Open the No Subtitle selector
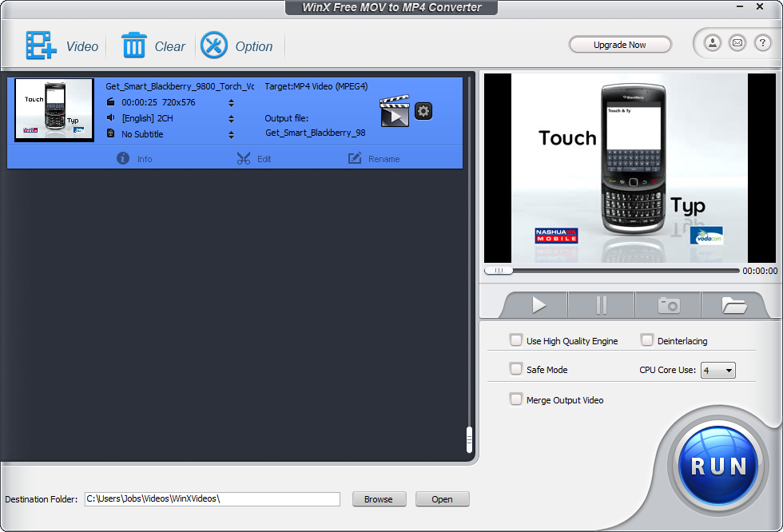The width and height of the screenshot is (783, 532). pos(231,134)
